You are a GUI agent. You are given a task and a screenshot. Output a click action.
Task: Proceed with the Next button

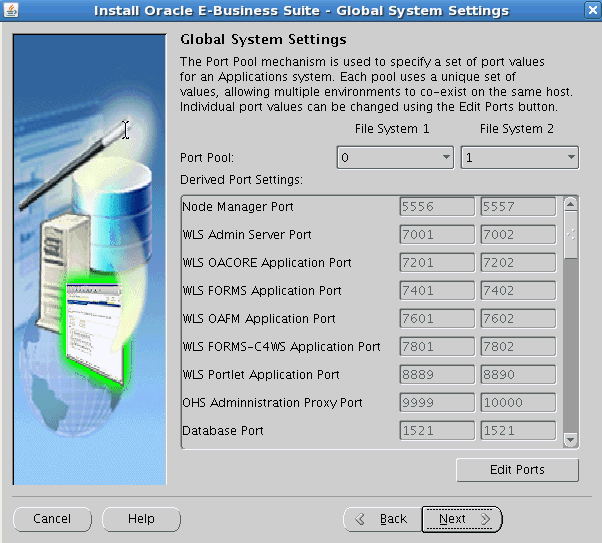point(462,519)
